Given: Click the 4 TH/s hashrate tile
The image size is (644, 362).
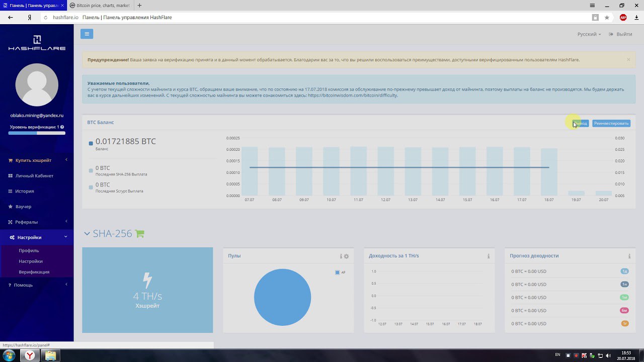Looking at the screenshot, I should pos(147,290).
